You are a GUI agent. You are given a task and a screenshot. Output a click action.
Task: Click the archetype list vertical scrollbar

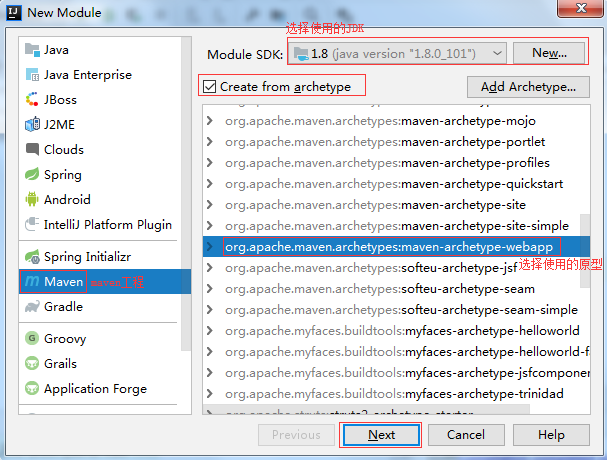(x=585, y=251)
